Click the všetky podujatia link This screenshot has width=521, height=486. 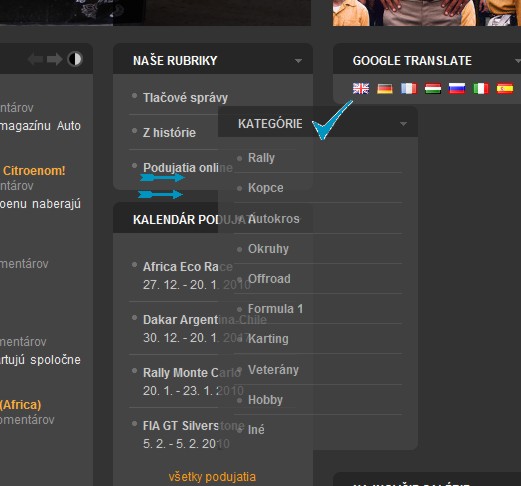point(212,477)
